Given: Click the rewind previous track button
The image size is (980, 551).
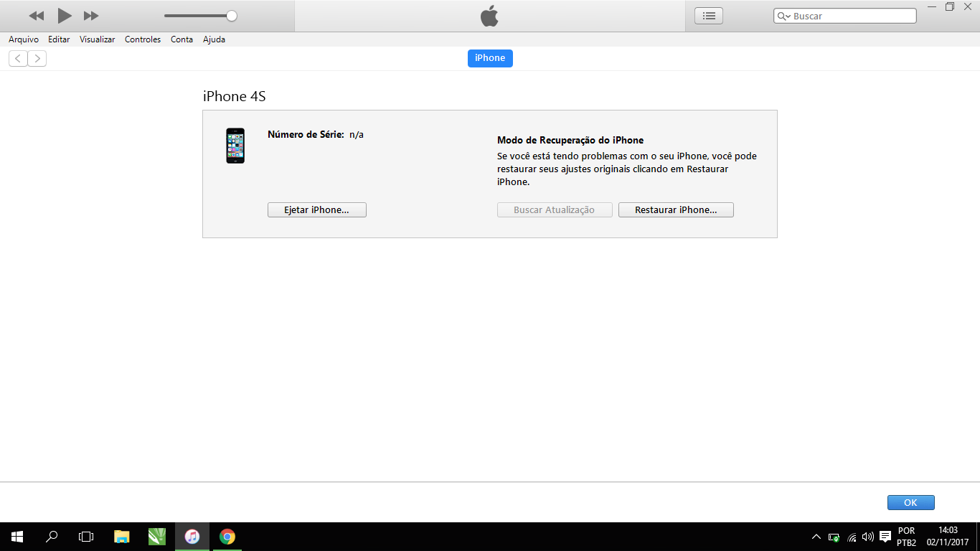Looking at the screenshot, I should [x=36, y=16].
